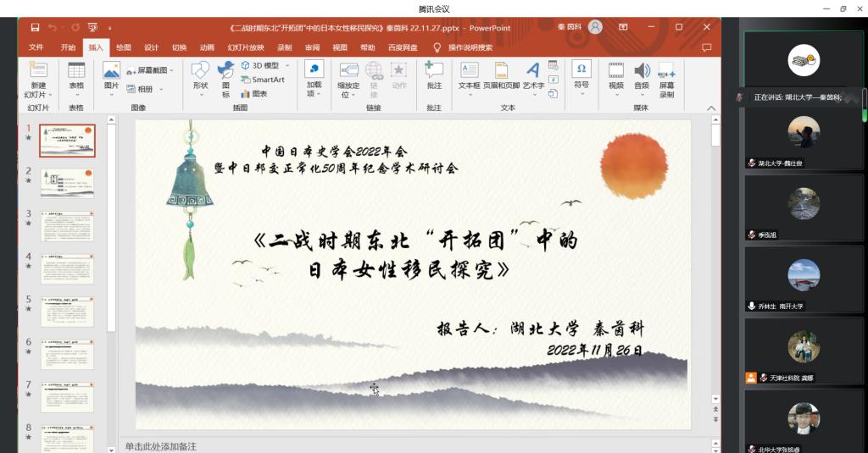
Task: Click the File (文件) menu
Action: click(x=36, y=47)
